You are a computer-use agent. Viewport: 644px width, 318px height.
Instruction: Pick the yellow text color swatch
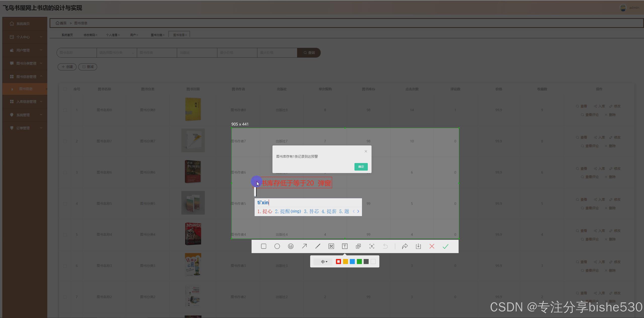[x=345, y=262]
